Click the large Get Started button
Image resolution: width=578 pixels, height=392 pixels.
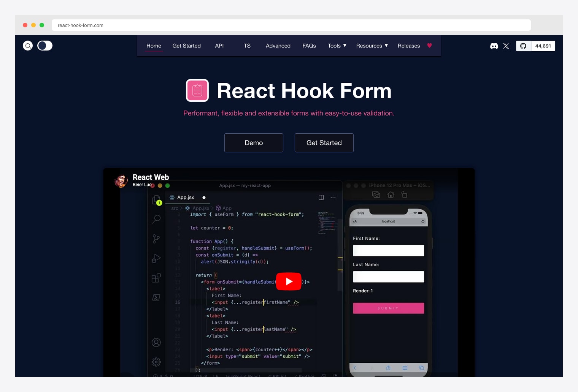point(324,143)
